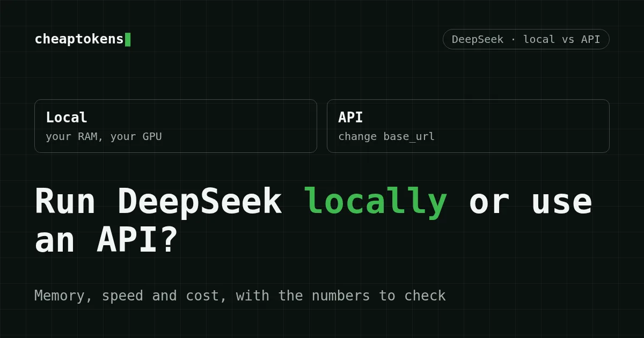Select the 'DeepSeek · local vs API' pill tag

(x=526, y=39)
